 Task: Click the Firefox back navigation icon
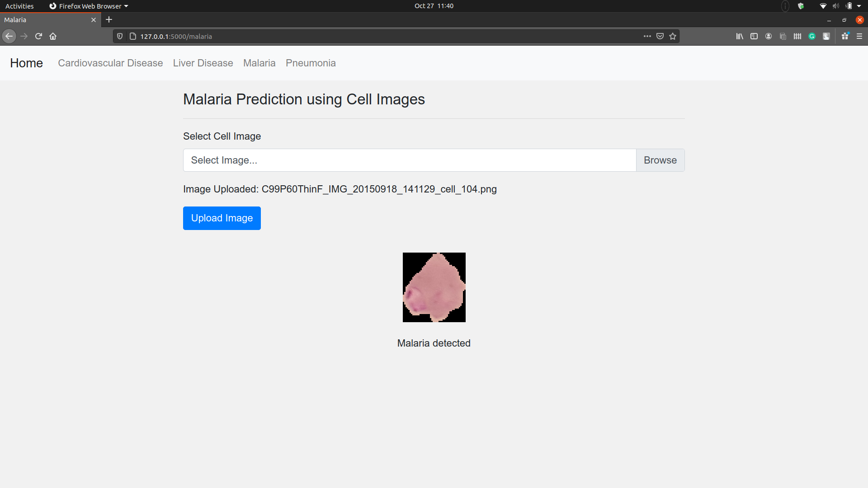9,36
